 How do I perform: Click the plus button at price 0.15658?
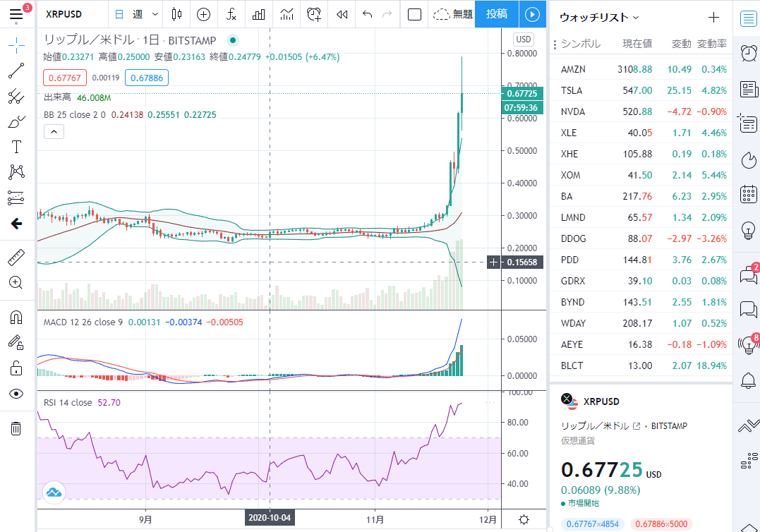pos(493,262)
